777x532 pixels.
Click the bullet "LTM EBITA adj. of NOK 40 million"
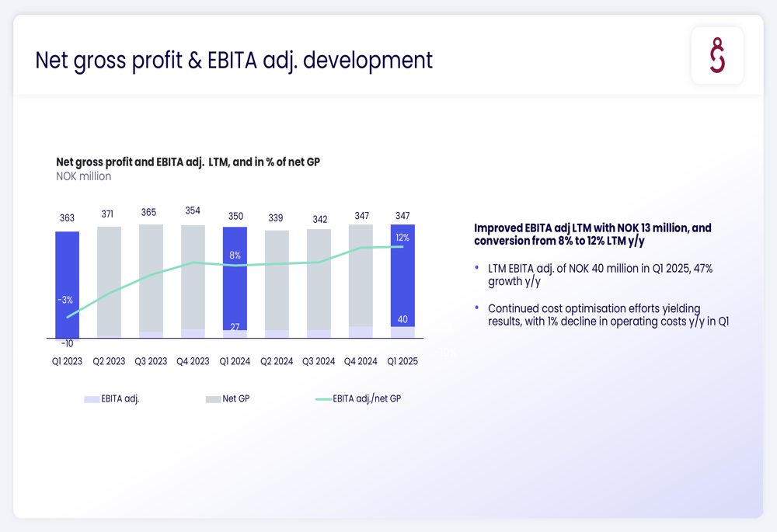pos(600,275)
